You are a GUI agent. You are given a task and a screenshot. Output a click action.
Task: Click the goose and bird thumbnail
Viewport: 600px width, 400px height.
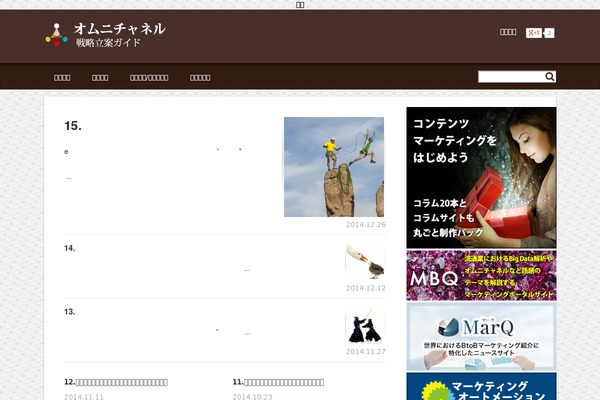[365, 262]
